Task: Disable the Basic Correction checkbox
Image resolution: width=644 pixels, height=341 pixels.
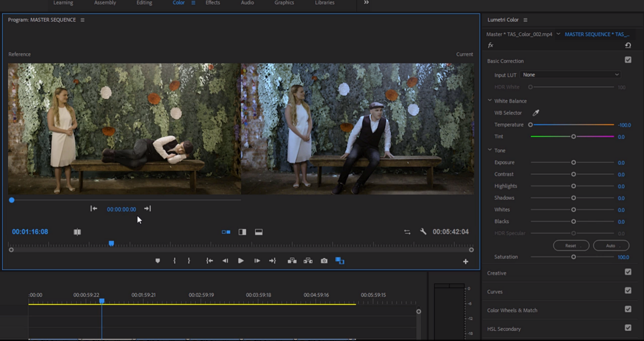Action: [628, 60]
